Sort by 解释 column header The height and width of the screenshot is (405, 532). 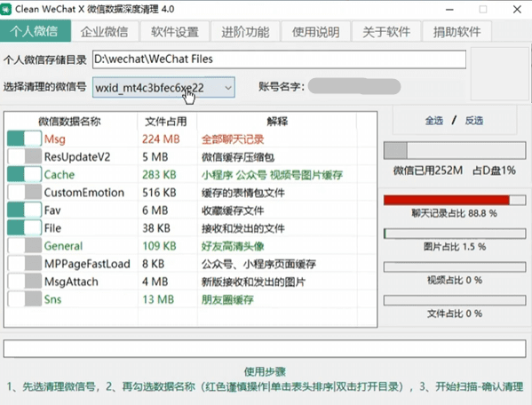point(277,122)
